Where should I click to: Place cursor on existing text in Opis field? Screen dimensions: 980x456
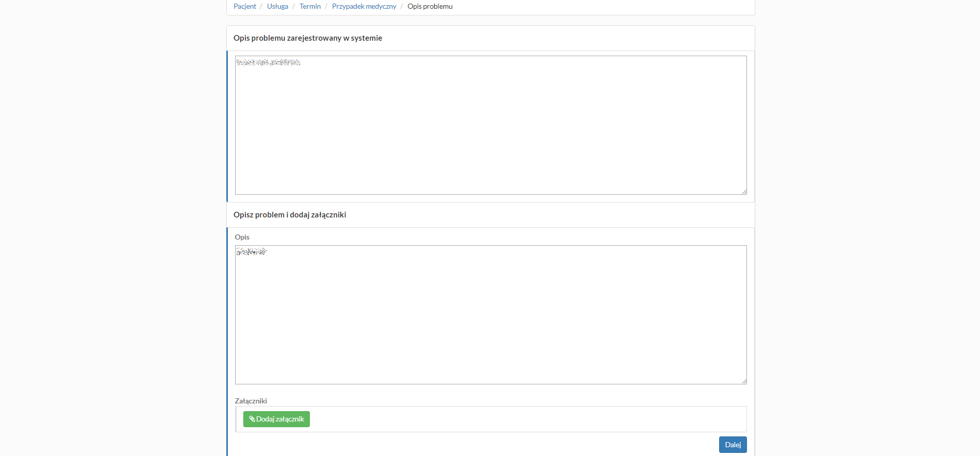pos(251,251)
